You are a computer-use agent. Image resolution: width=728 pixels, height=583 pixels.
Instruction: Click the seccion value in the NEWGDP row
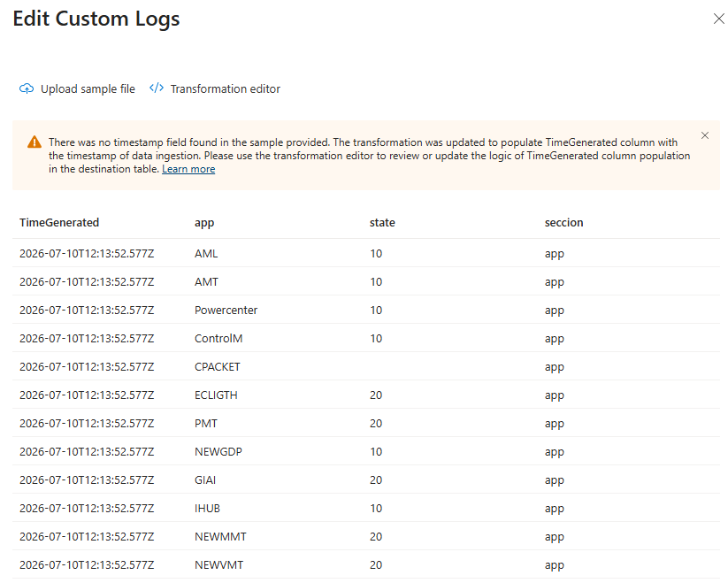coord(555,453)
